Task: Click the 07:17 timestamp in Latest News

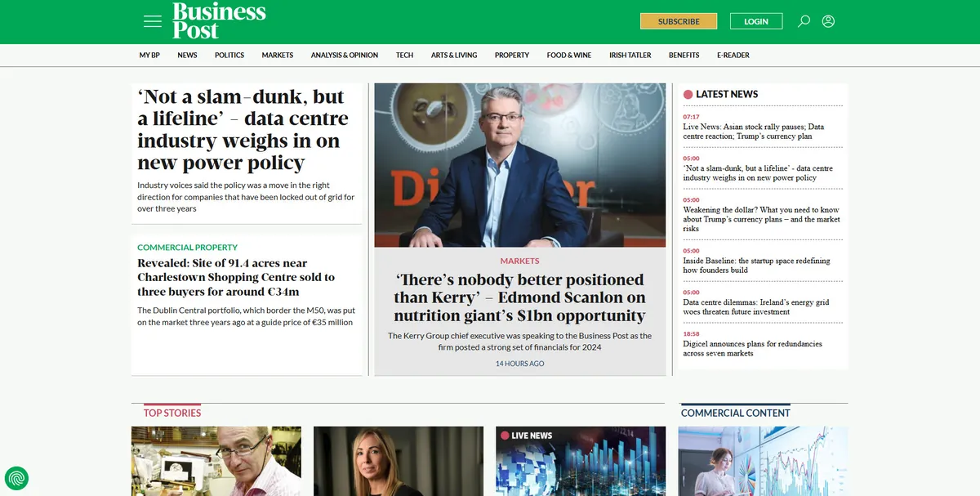Action: [691, 117]
